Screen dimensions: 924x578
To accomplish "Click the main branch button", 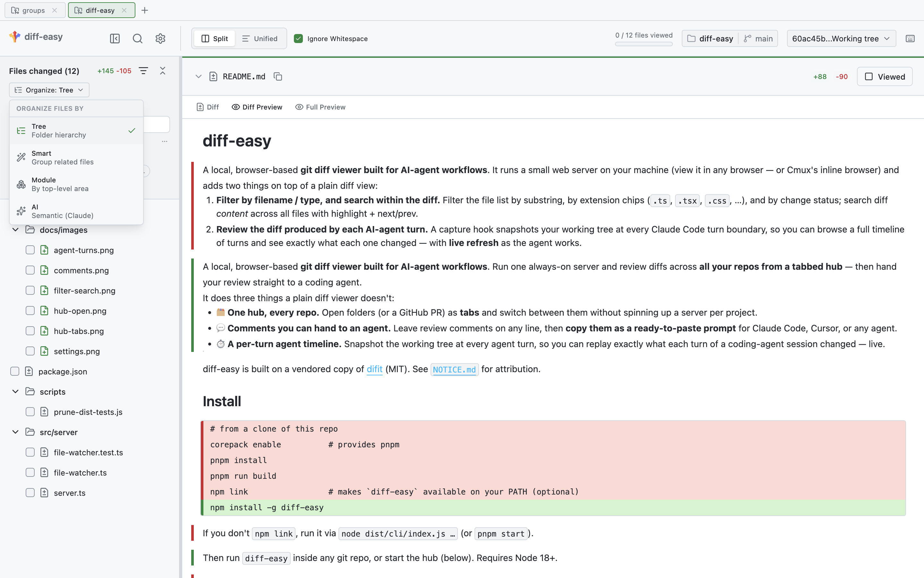I will click(758, 39).
